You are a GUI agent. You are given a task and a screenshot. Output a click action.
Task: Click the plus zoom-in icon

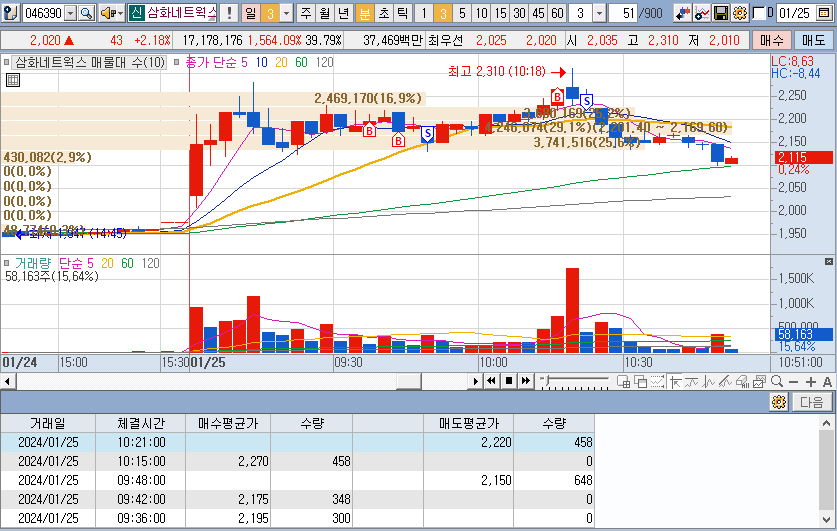click(810, 382)
